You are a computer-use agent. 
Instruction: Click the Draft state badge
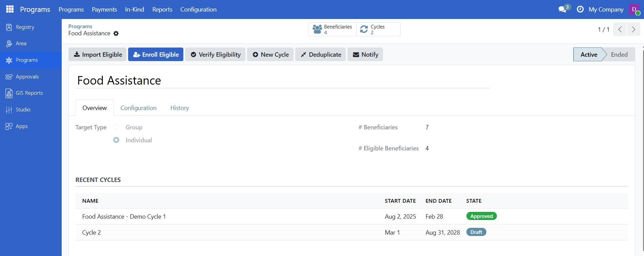pos(476,232)
